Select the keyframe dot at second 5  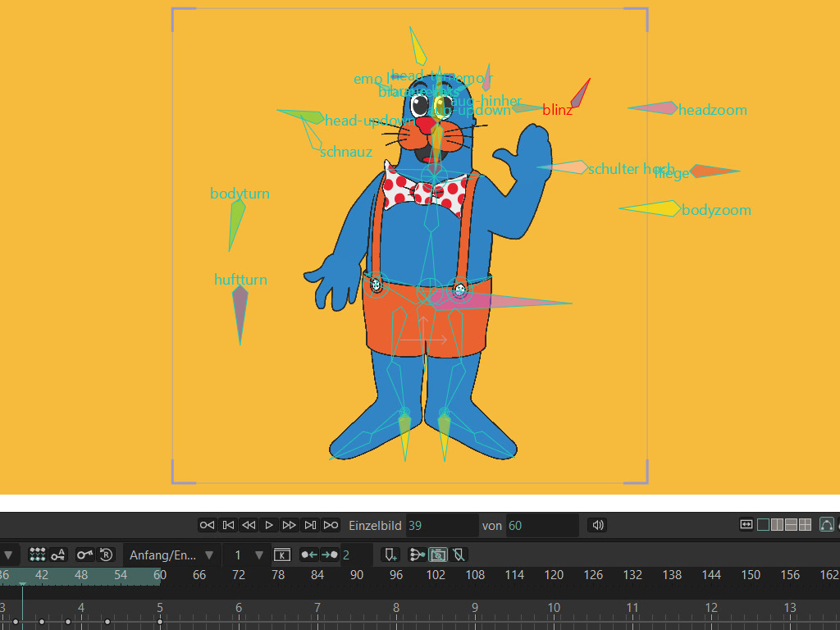point(160,622)
